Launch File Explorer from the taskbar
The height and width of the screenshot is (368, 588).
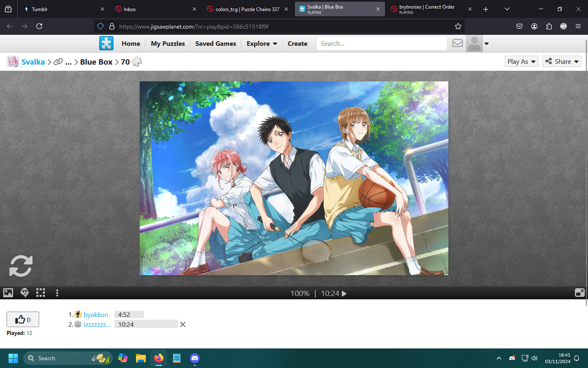[x=141, y=358]
